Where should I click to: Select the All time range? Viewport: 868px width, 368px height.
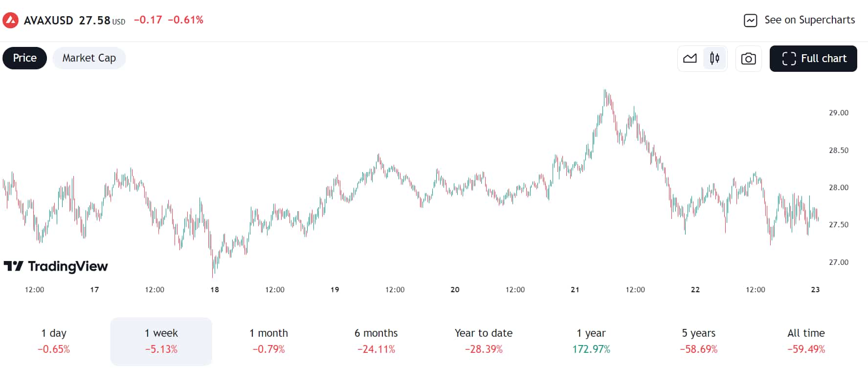[x=806, y=341]
